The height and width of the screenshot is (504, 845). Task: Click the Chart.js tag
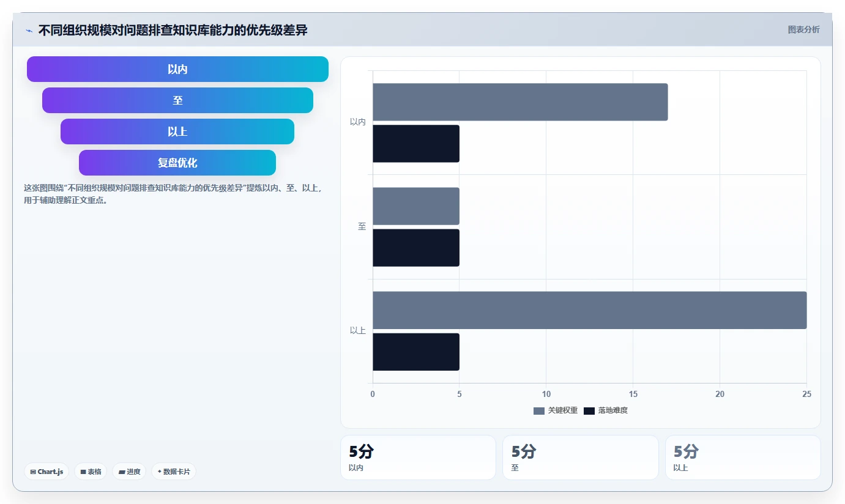(x=47, y=472)
